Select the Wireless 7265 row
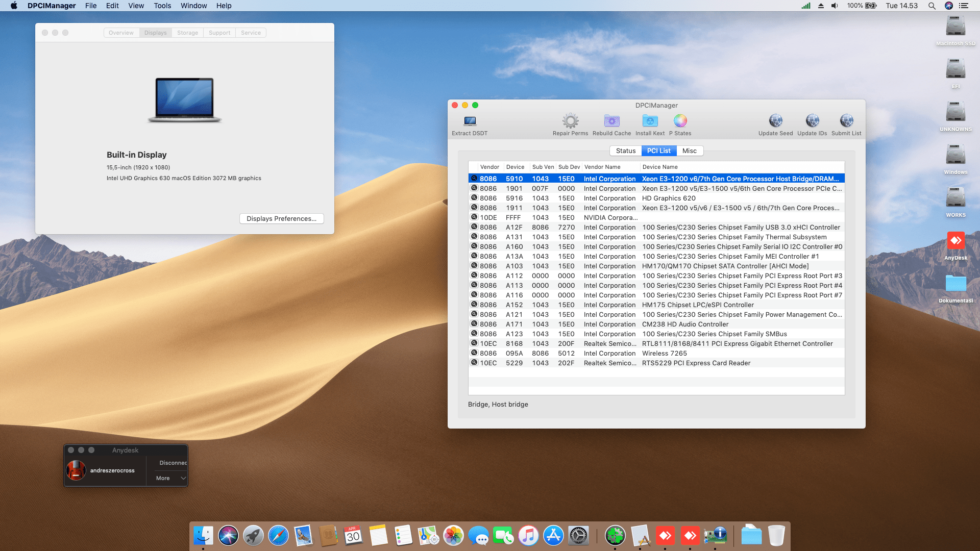 coord(656,353)
